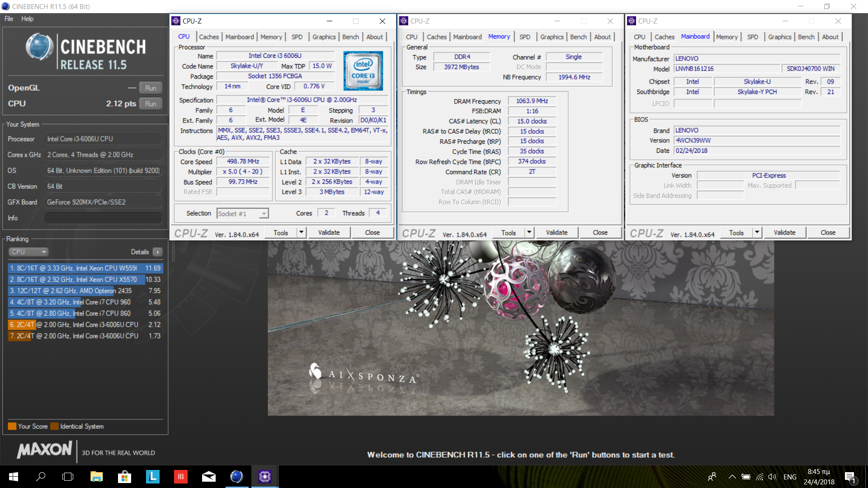Click Cinebench sphere logo
This screenshot has width=868, height=488.
39,47
